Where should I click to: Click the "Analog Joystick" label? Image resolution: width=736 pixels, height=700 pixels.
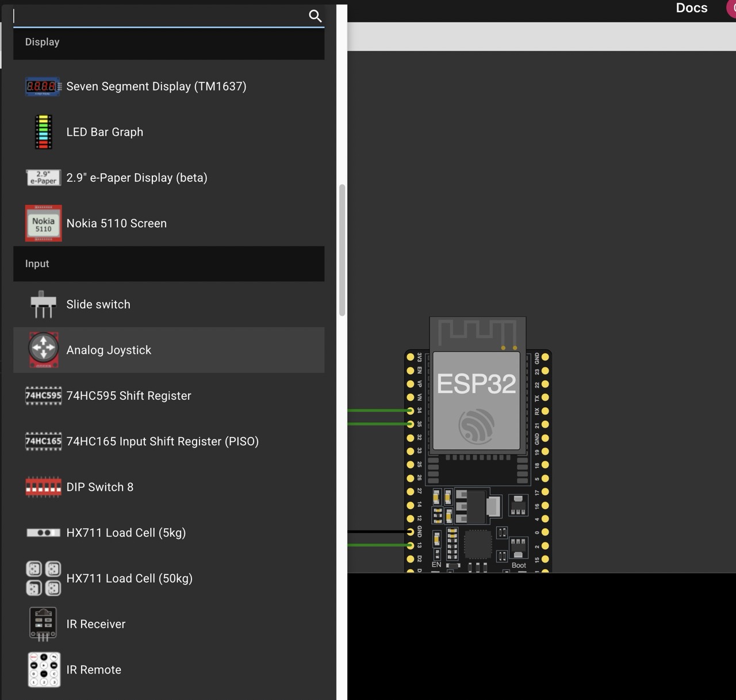[109, 350]
